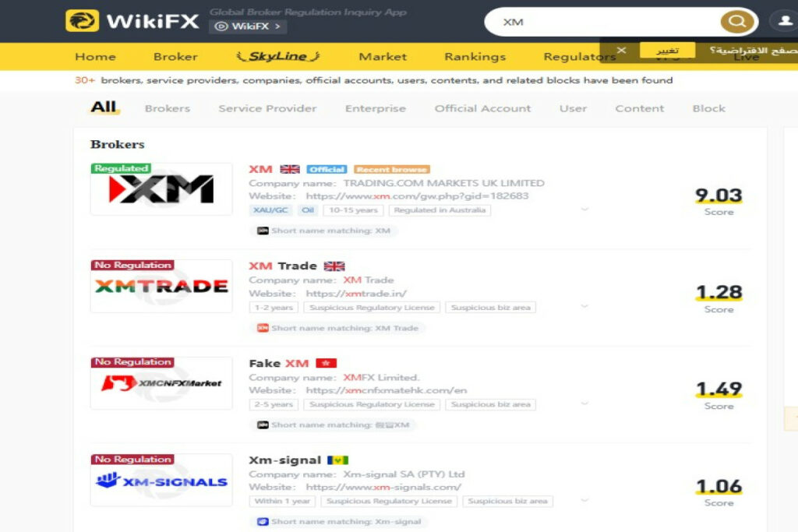Click the xmcnfxmatehk.com website URL

tap(387, 390)
